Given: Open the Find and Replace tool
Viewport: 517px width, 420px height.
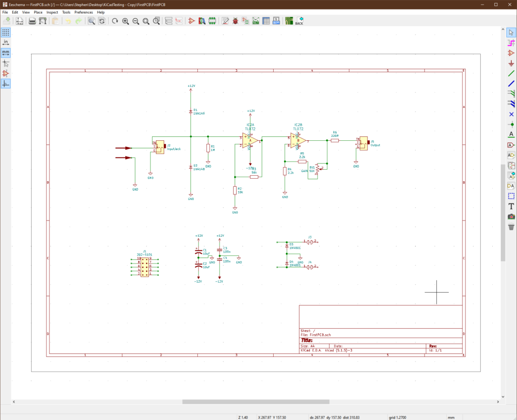Looking at the screenshot, I should (x=102, y=21).
